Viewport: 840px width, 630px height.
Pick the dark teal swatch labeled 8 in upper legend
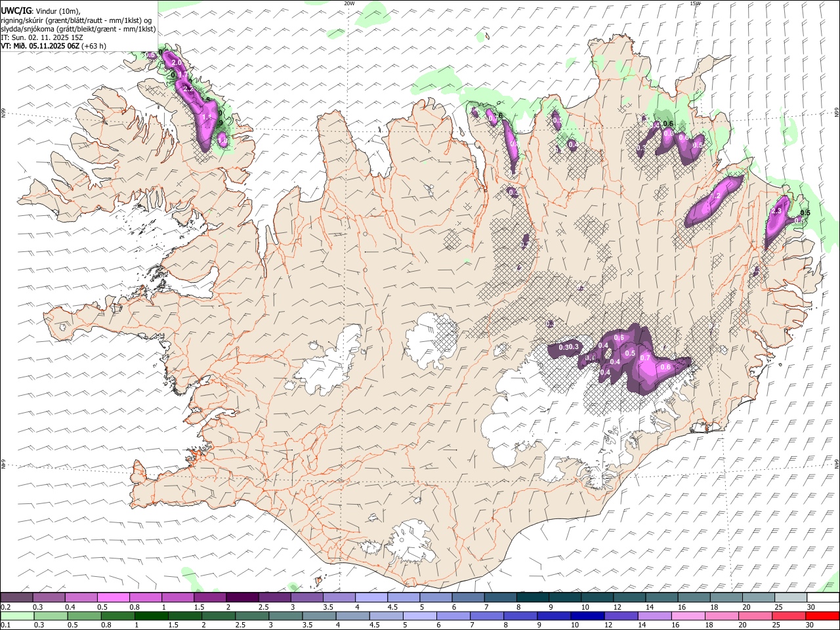click(532, 597)
